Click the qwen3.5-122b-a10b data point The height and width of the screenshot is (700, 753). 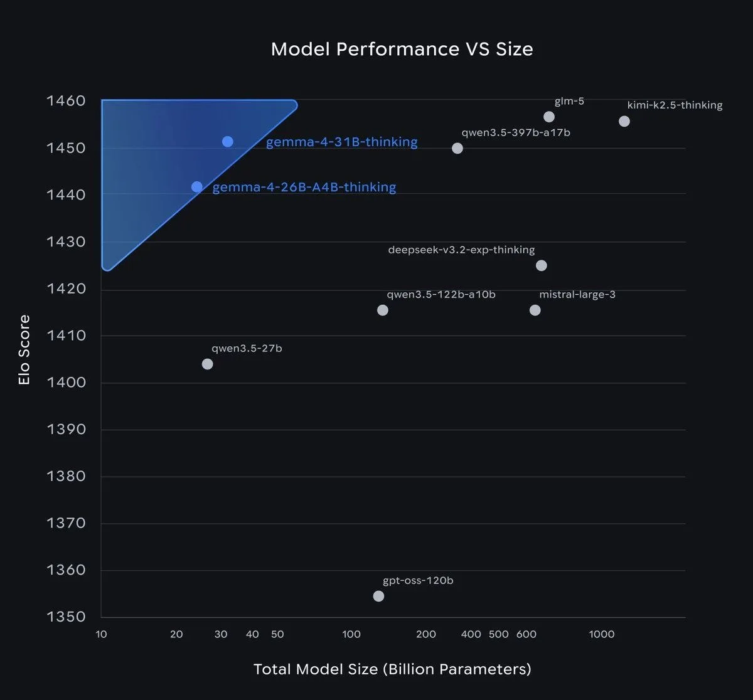pos(383,310)
